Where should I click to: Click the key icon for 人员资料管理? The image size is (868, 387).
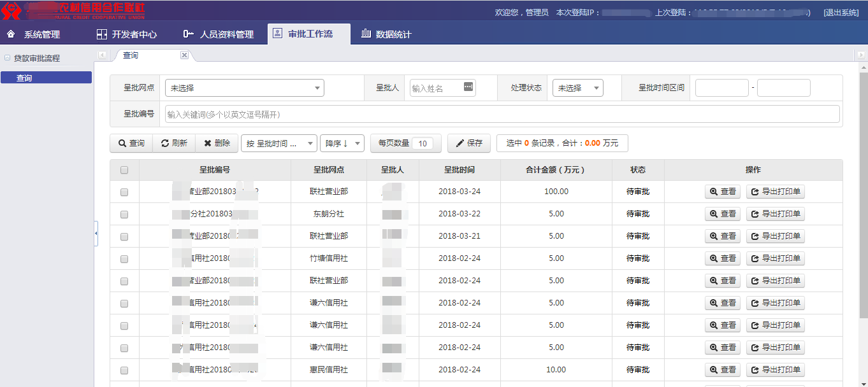(188, 34)
